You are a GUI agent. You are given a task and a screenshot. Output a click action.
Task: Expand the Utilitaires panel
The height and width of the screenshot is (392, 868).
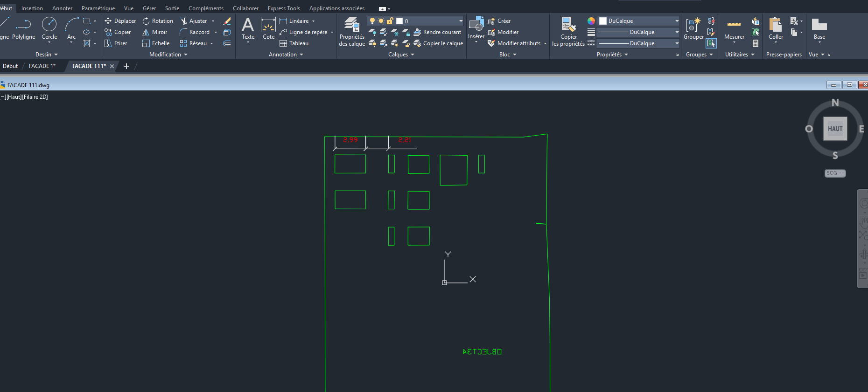click(740, 55)
